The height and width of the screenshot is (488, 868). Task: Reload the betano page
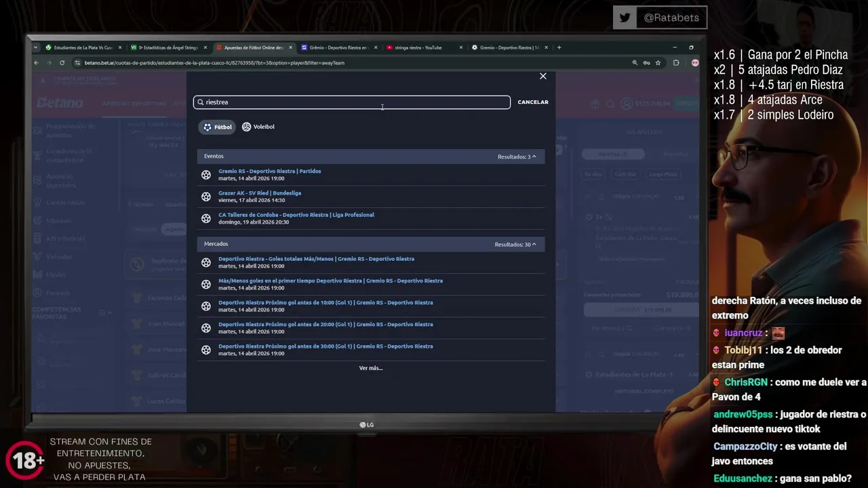pyautogui.click(x=62, y=62)
